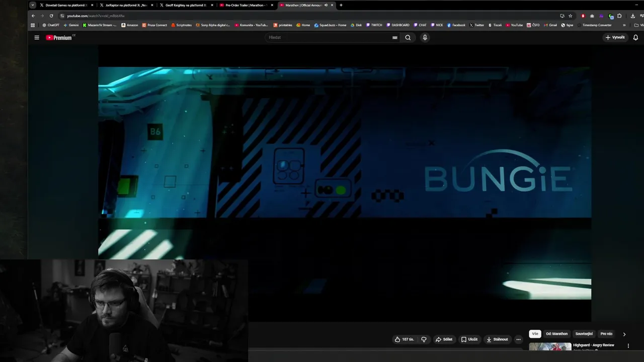Screen dimensions: 644x362
Task: Go back in browser history
Action: [x=33, y=16]
